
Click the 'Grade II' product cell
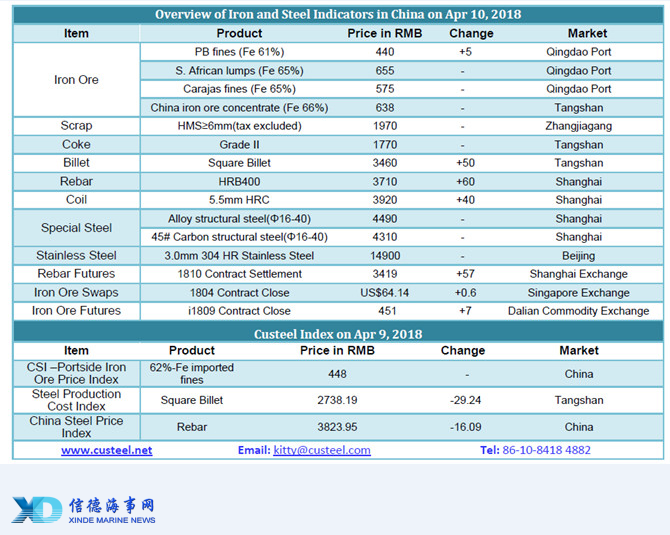(239, 144)
